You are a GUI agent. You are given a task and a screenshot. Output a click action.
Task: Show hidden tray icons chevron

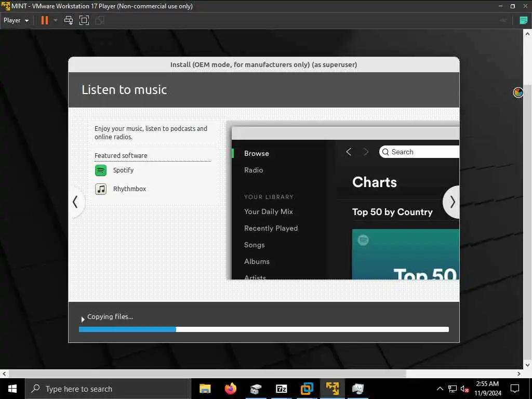[x=440, y=389]
